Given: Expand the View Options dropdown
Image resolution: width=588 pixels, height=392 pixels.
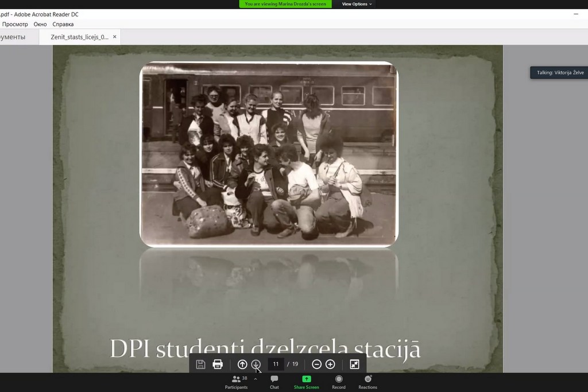Looking at the screenshot, I should pyautogui.click(x=357, y=4).
